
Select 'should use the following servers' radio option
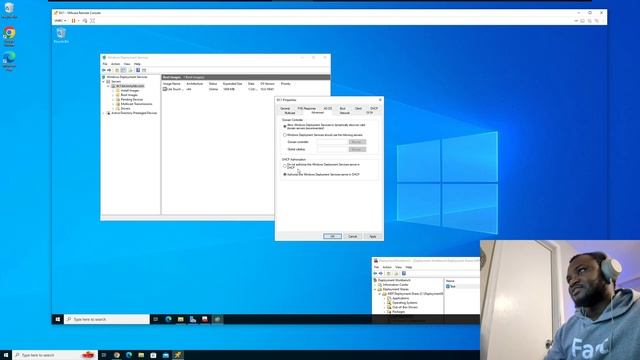tap(285, 135)
